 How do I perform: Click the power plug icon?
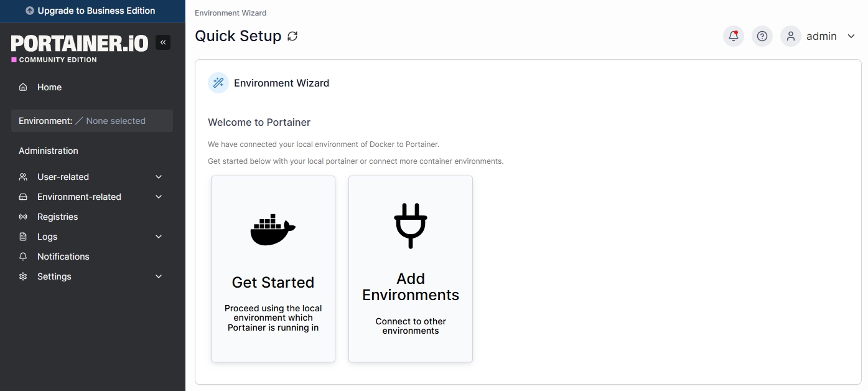tap(411, 225)
